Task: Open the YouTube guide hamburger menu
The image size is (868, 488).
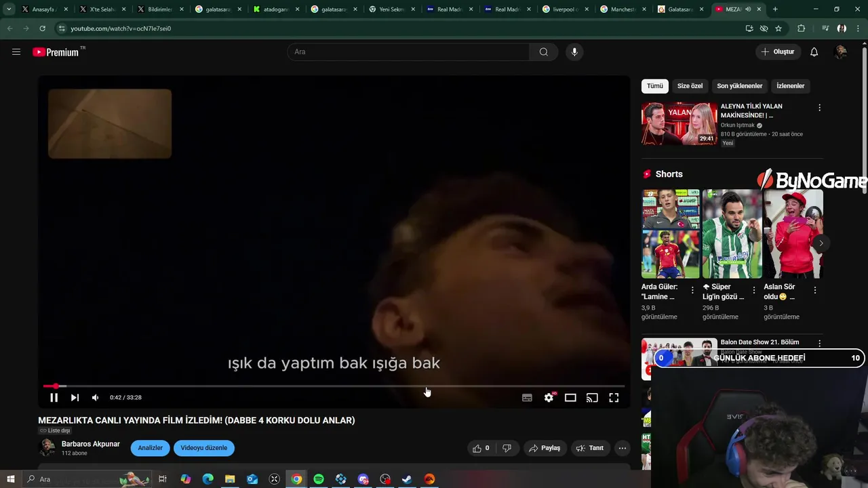Action: [x=16, y=52]
